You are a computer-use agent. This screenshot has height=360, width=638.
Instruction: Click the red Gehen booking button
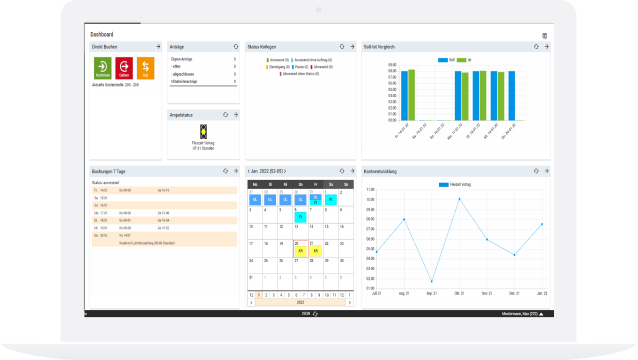coord(124,68)
